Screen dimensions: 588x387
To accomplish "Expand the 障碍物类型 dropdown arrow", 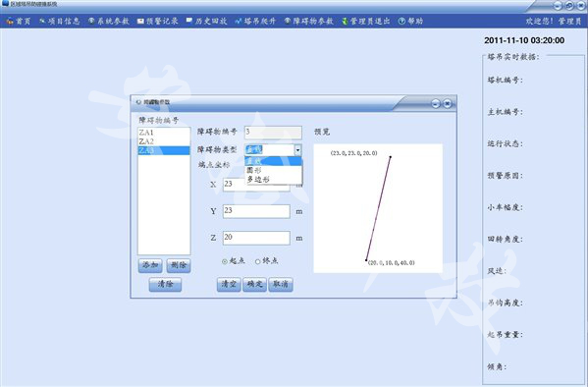I will click(297, 150).
